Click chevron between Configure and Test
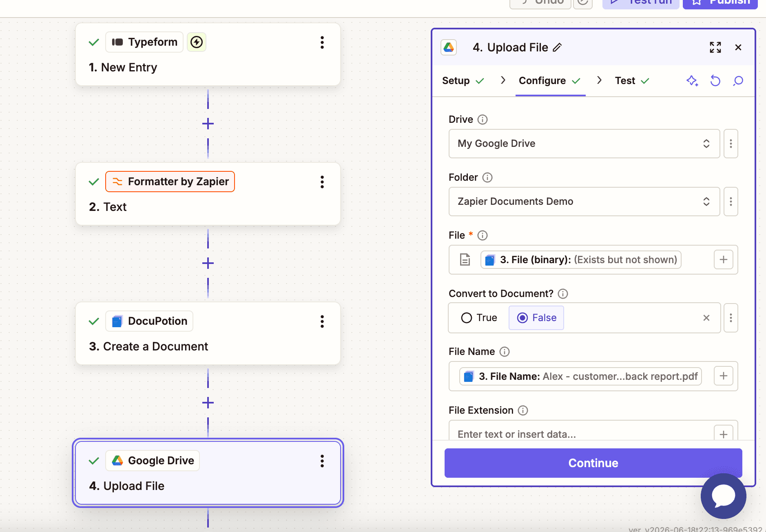Viewport: 766px width, 532px height. tap(599, 80)
